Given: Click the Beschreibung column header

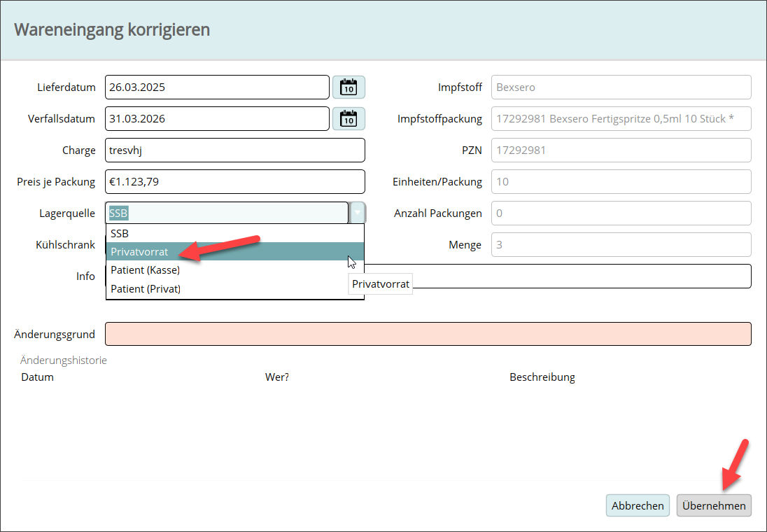Looking at the screenshot, I should (x=542, y=377).
